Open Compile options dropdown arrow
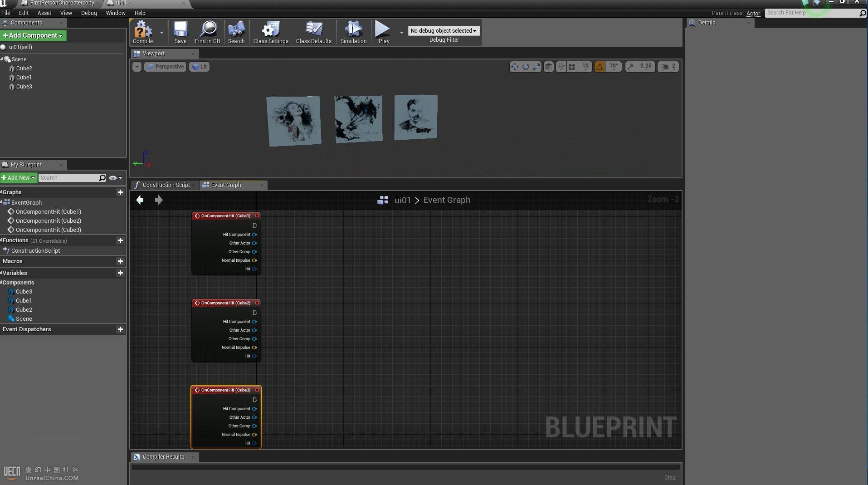The width and height of the screenshot is (868, 485). [x=162, y=32]
